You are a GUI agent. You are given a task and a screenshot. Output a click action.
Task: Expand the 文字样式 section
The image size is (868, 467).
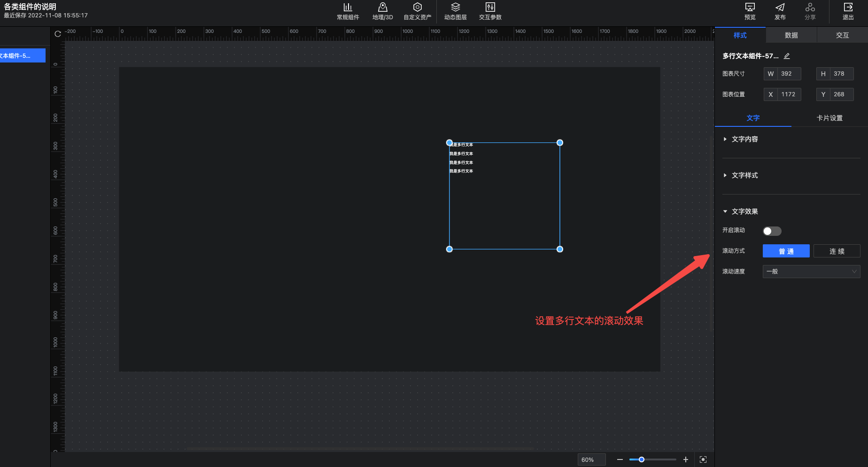click(x=744, y=175)
